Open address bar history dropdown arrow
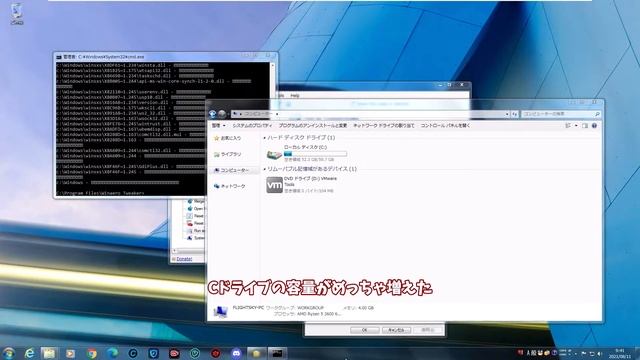The image size is (640, 360). (x=507, y=114)
